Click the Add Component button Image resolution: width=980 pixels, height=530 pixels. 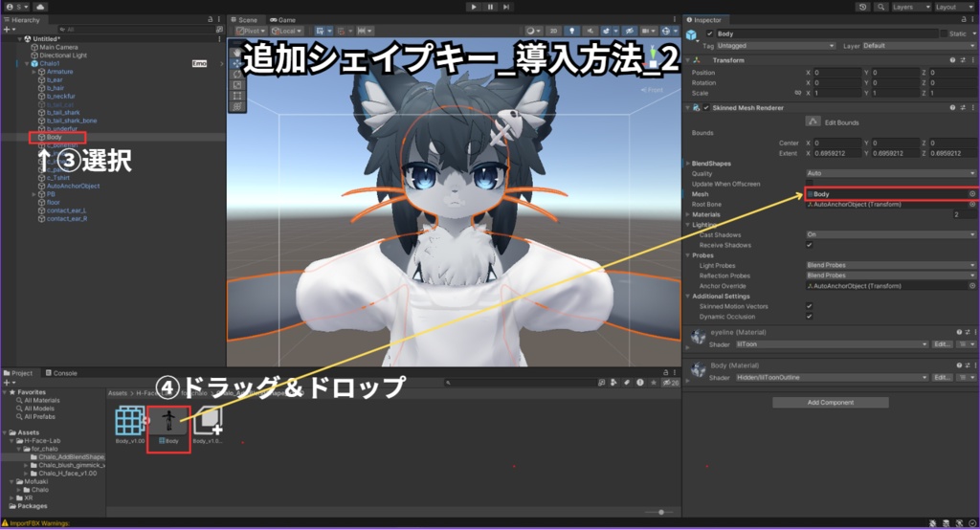point(830,403)
